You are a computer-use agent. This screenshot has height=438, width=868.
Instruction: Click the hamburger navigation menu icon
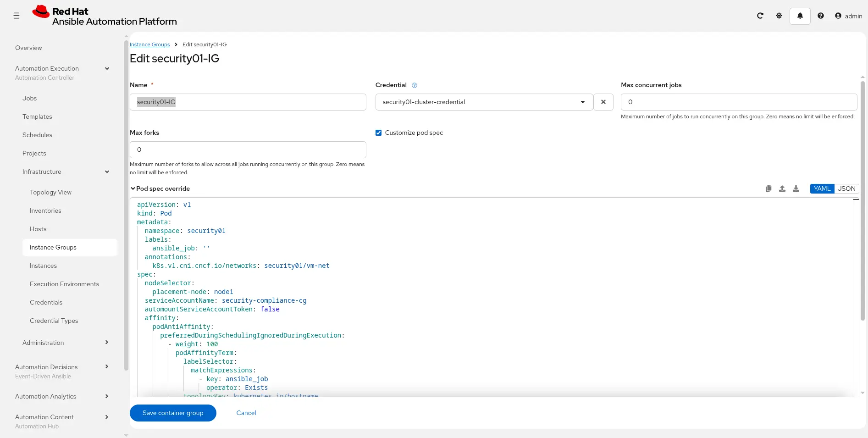coord(17,16)
